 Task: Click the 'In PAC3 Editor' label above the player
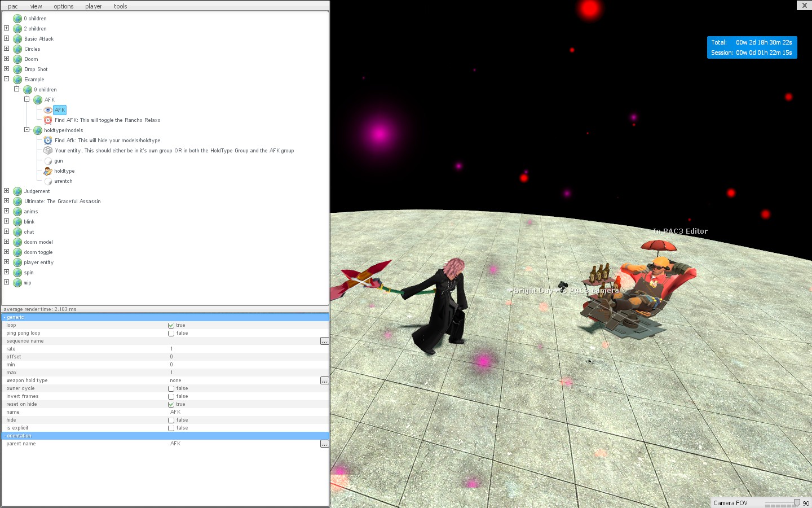point(680,231)
